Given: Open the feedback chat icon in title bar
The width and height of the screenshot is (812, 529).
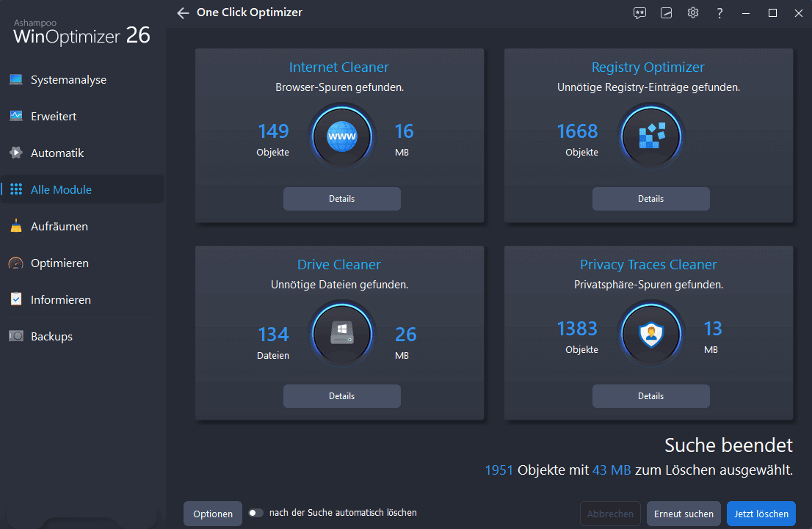Looking at the screenshot, I should tap(639, 13).
